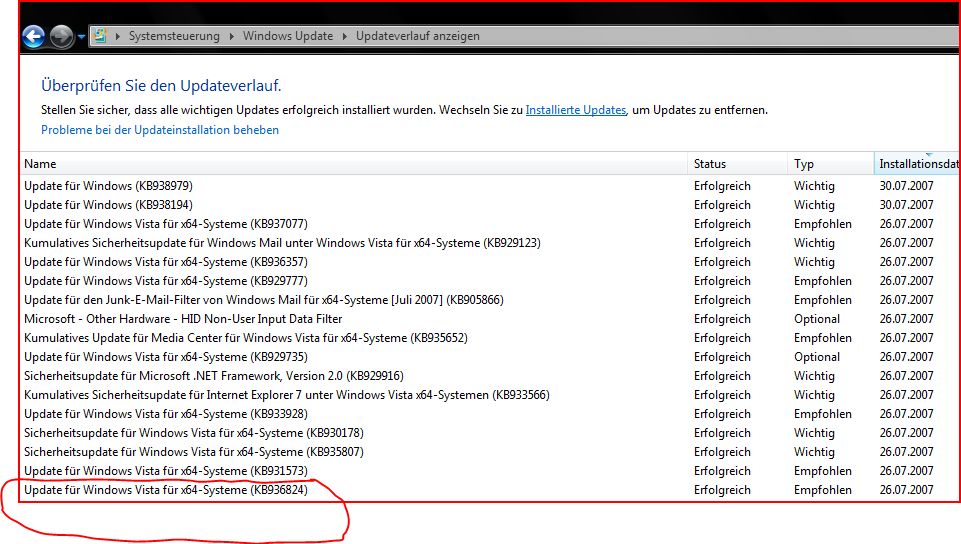The height and width of the screenshot is (544, 961).
Task: Click Optional type in KB929735 row
Action: [816, 357]
